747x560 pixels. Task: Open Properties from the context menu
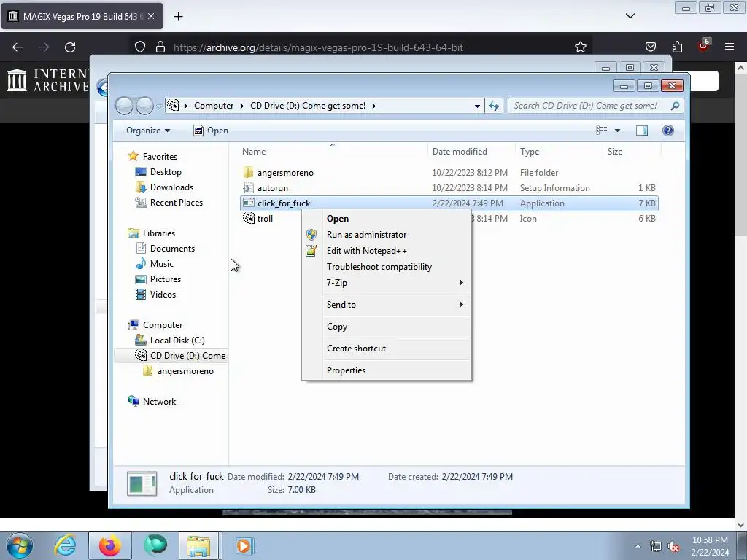[x=387, y=370]
